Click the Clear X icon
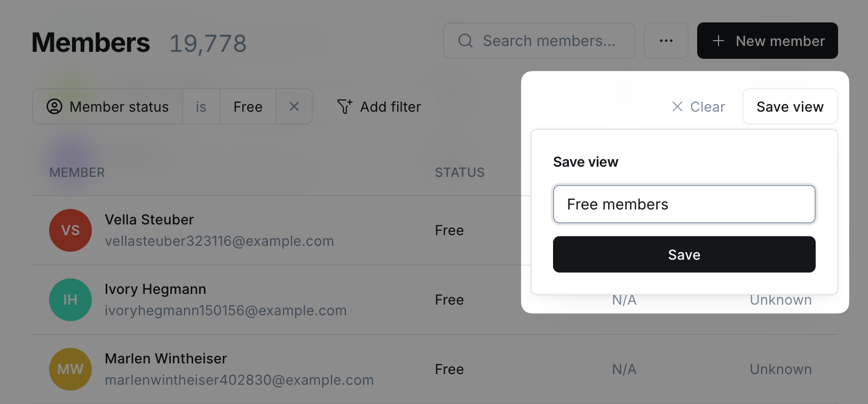 click(x=677, y=106)
